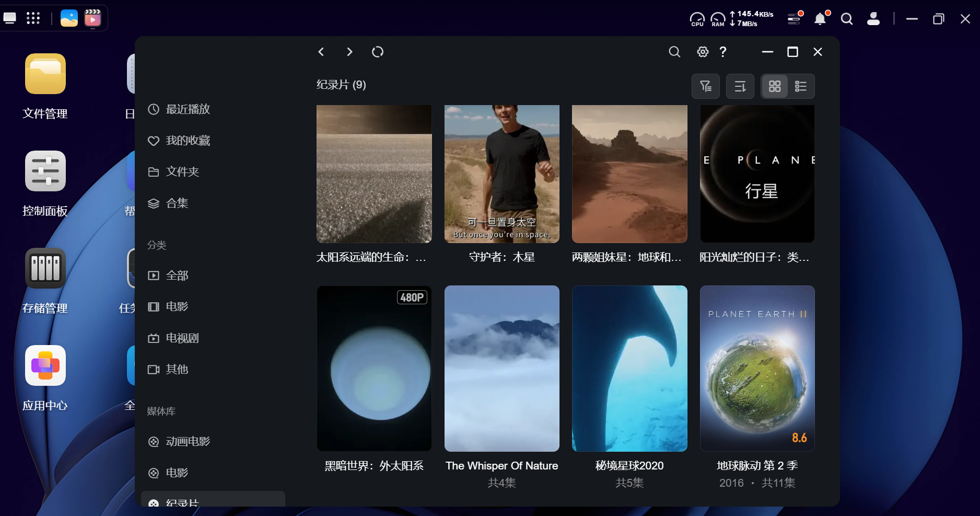Image resolution: width=980 pixels, height=516 pixels.
Task: Open 文件夹 in sidebar
Action: (x=213, y=172)
